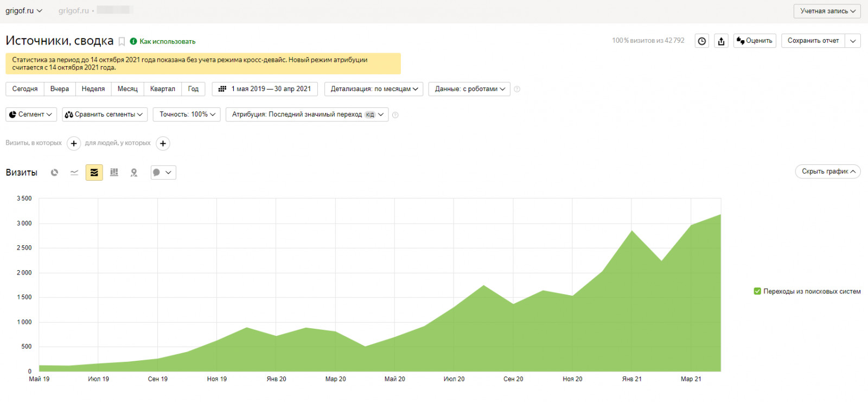Click the 'Сохранить отчет' button
Screen dimensions: 868x402
coord(813,41)
